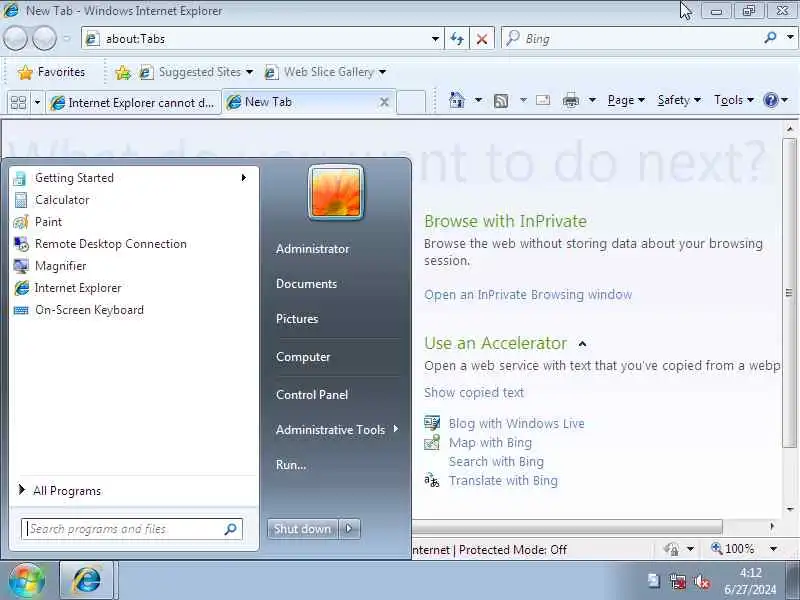Click the Home icon in command bar

[x=457, y=100]
